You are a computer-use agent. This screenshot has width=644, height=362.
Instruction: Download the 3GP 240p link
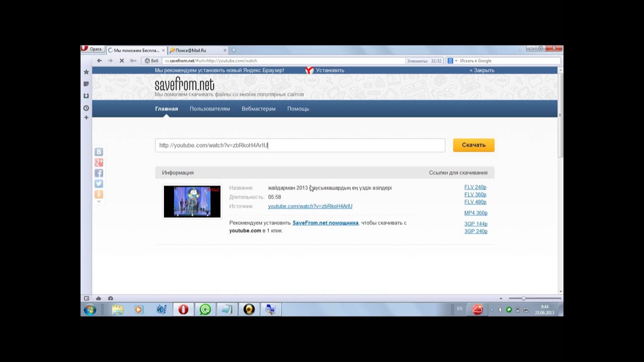point(476,231)
